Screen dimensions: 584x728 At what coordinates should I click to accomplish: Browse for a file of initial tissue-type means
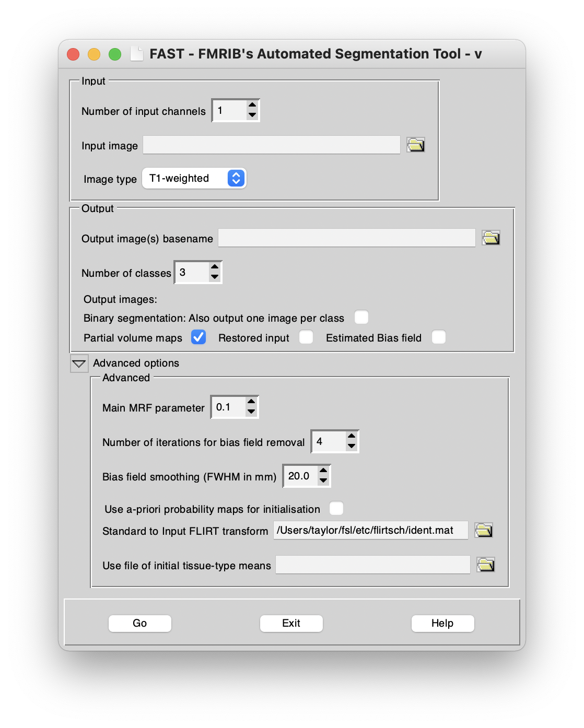click(x=486, y=565)
